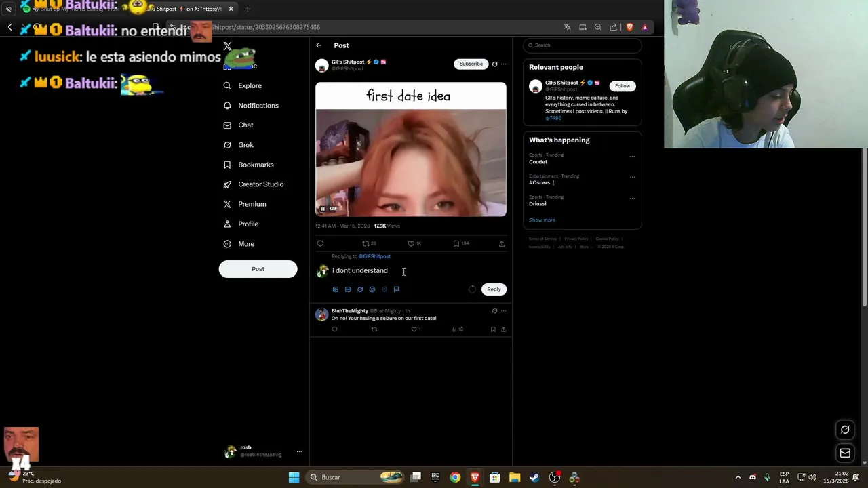Go back using the Post header arrow
The width and height of the screenshot is (868, 488).
[319, 45]
